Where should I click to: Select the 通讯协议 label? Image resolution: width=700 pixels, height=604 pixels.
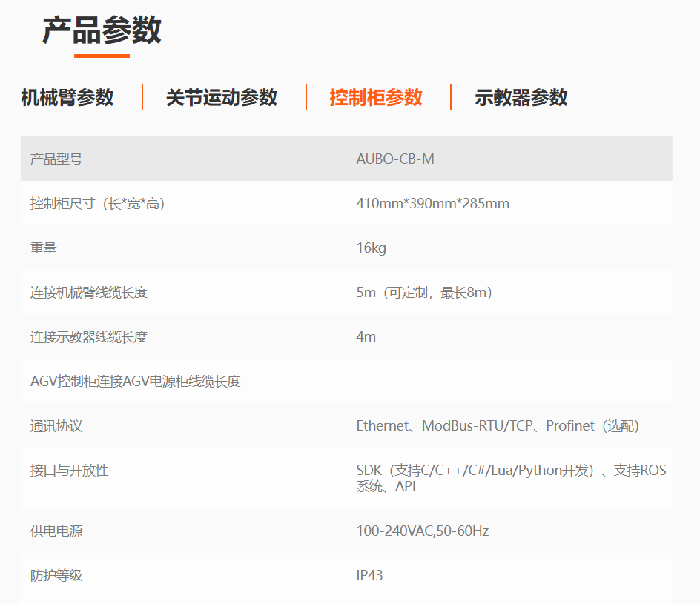(56, 426)
